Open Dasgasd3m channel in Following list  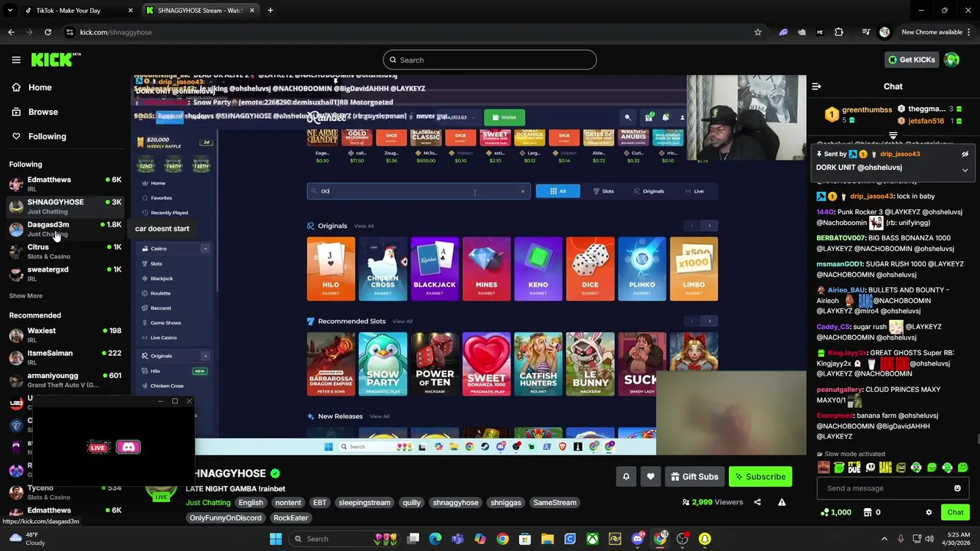[x=64, y=229]
